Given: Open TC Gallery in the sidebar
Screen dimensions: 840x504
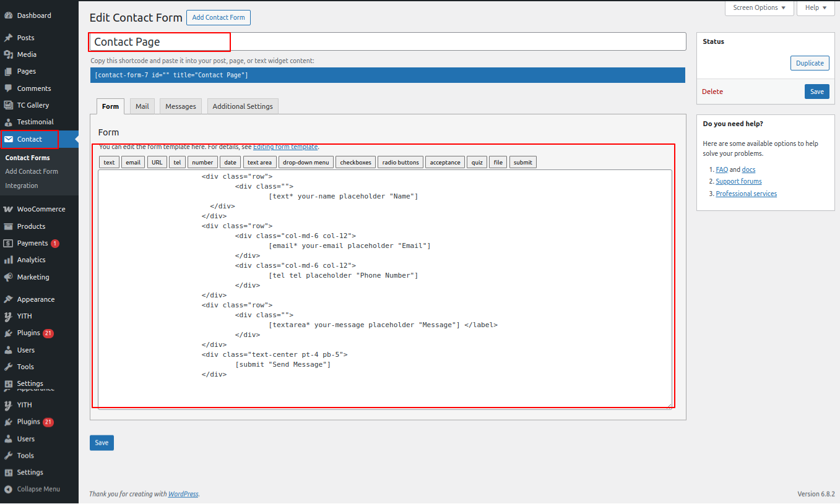Looking at the screenshot, I should click(x=33, y=105).
